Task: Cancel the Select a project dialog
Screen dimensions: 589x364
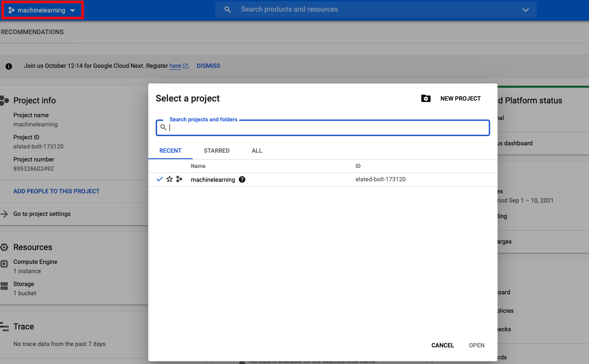Action: point(443,345)
